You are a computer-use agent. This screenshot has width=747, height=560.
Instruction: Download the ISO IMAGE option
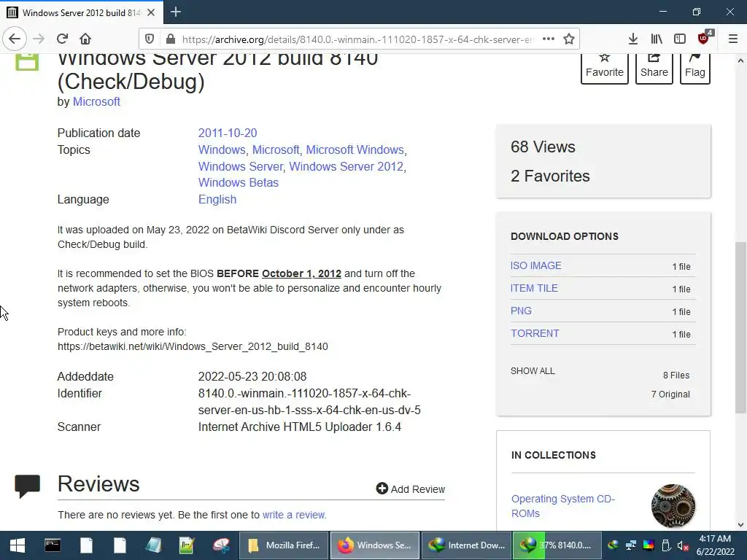point(536,265)
